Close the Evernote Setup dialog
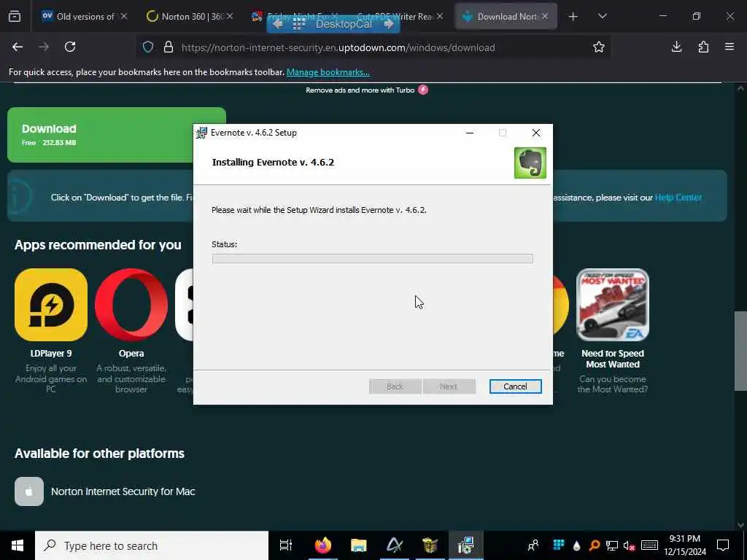Image resolution: width=747 pixels, height=560 pixels. point(536,133)
